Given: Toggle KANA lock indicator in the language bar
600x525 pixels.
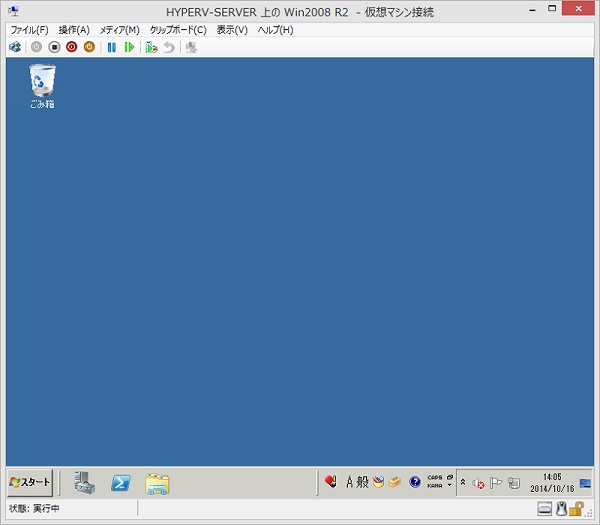Looking at the screenshot, I should coord(435,486).
